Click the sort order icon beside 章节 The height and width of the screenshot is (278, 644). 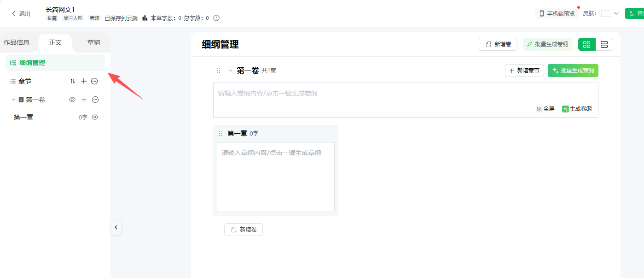click(72, 81)
